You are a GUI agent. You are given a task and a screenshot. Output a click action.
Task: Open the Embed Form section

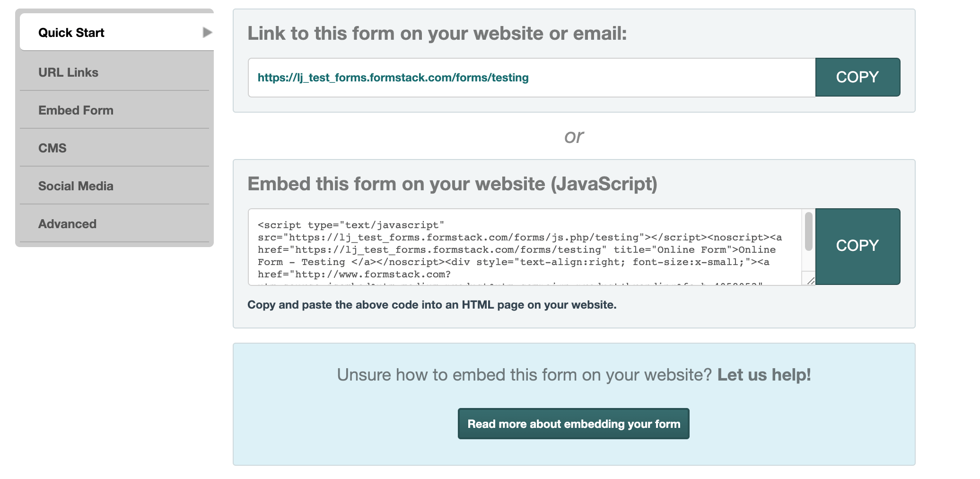[x=76, y=110]
